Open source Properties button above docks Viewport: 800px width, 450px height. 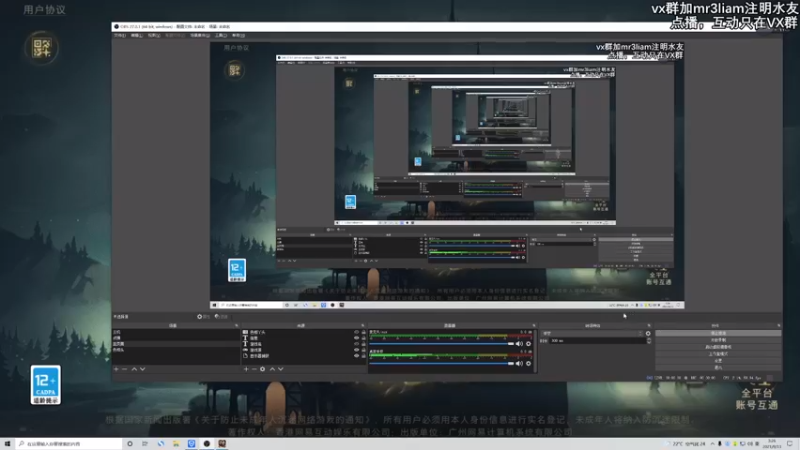204,317
